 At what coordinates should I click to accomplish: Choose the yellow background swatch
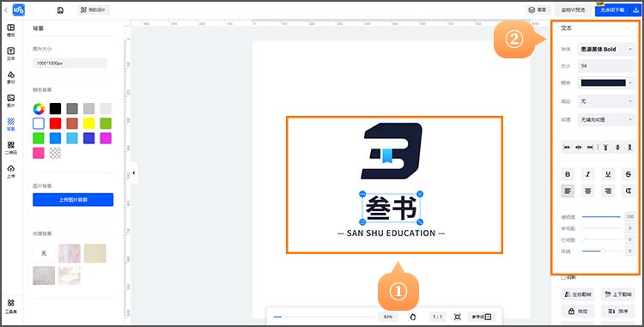pos(88,124)
